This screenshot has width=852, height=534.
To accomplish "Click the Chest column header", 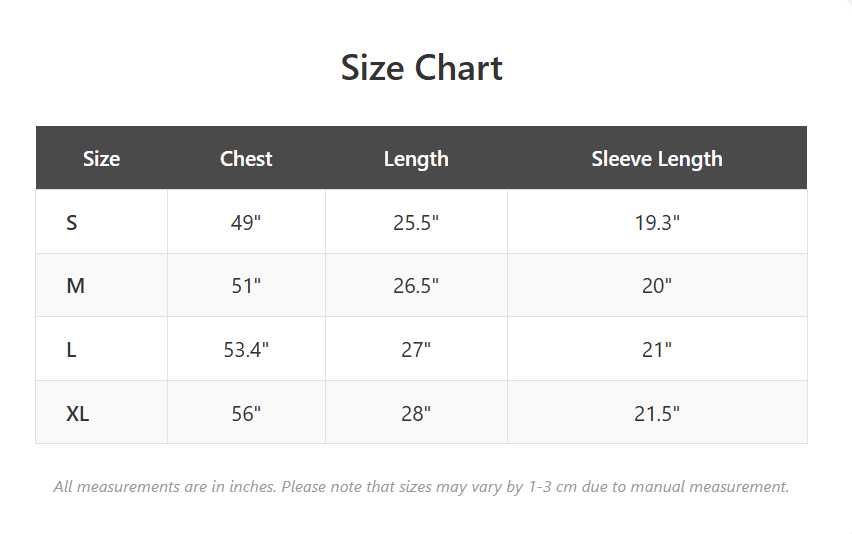I will 246,158.
